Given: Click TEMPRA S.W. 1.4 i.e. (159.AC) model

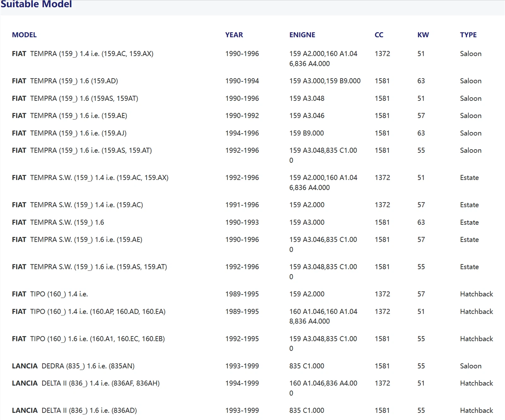Looking at the screenshot, I should tap(77, 205).
